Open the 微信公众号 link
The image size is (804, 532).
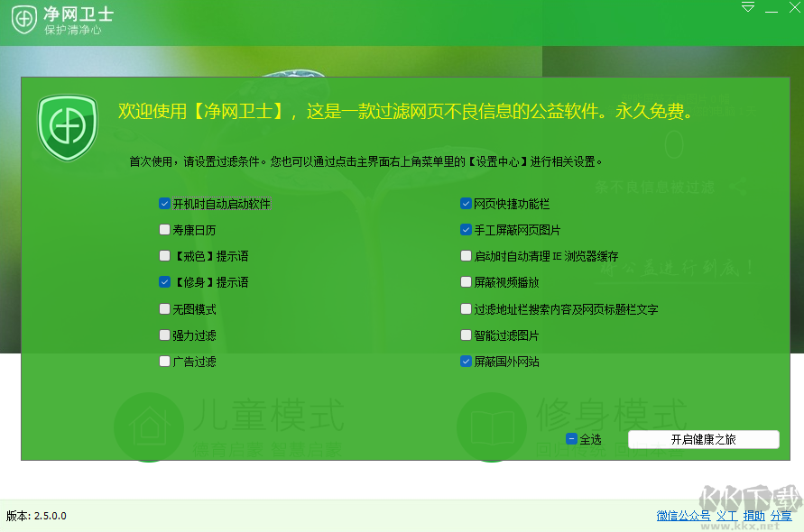tap(683, 515)
